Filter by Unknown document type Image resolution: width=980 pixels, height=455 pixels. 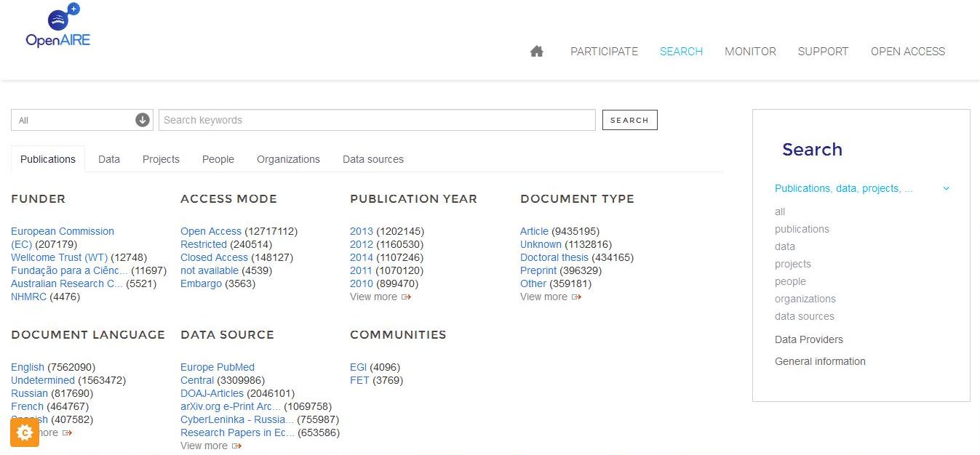click(x=541, y=244)
